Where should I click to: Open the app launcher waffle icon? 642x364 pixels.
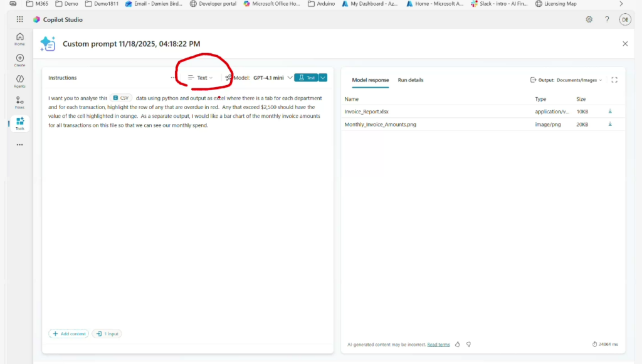[x=19, y=19]
